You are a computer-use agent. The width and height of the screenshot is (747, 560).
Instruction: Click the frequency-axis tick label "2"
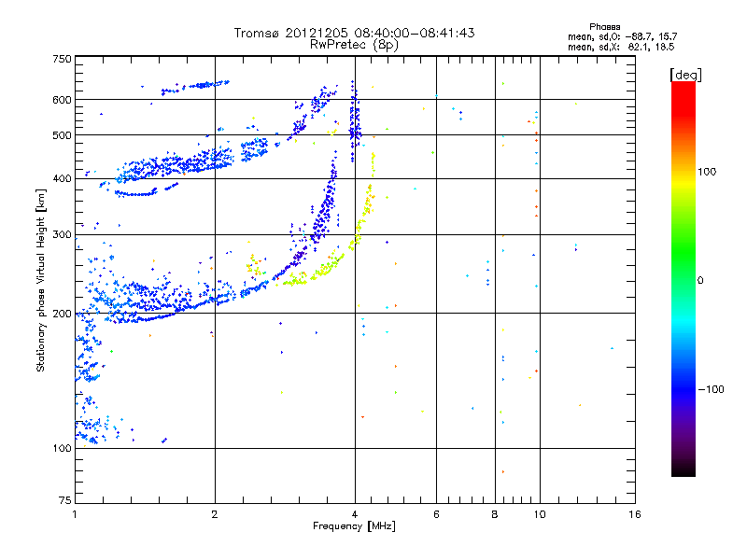[215, 514]
